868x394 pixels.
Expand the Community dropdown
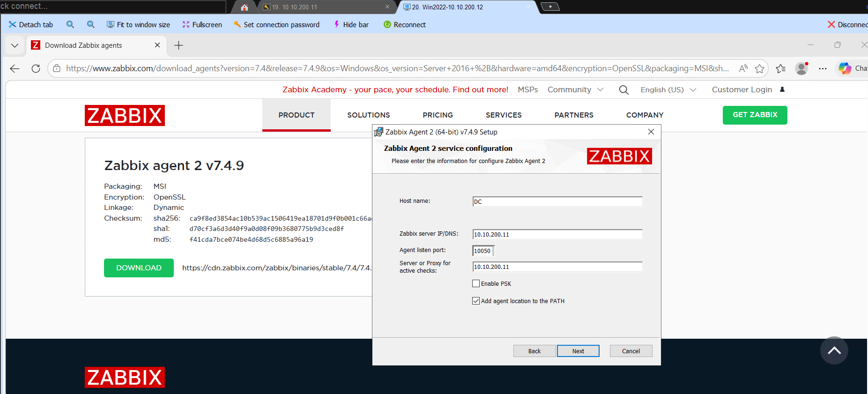tap(575, 89)
